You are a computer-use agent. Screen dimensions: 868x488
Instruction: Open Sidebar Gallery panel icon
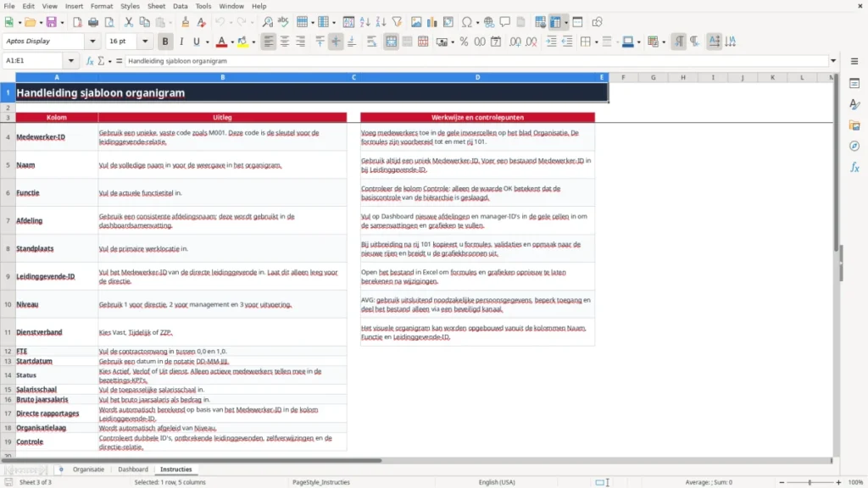(x=854, y=125)
